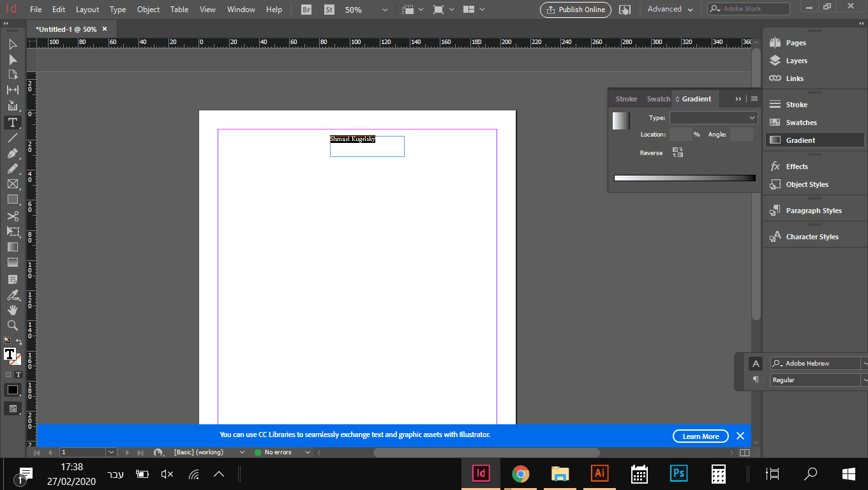Open the Photoshop taskbar icon
Image resolution: width=868 pixels, height=490 pixels.
[x=678, y=473]
